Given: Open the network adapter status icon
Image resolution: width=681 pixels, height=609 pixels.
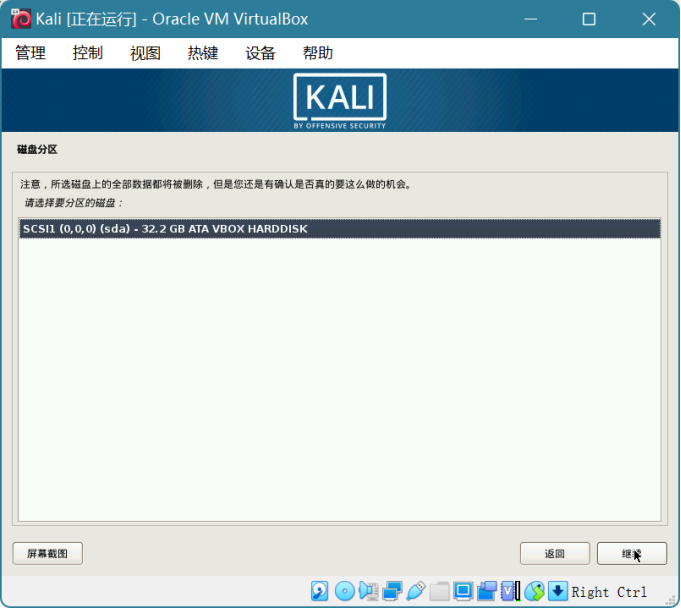Looking at the screenshot, I should 392,591.
